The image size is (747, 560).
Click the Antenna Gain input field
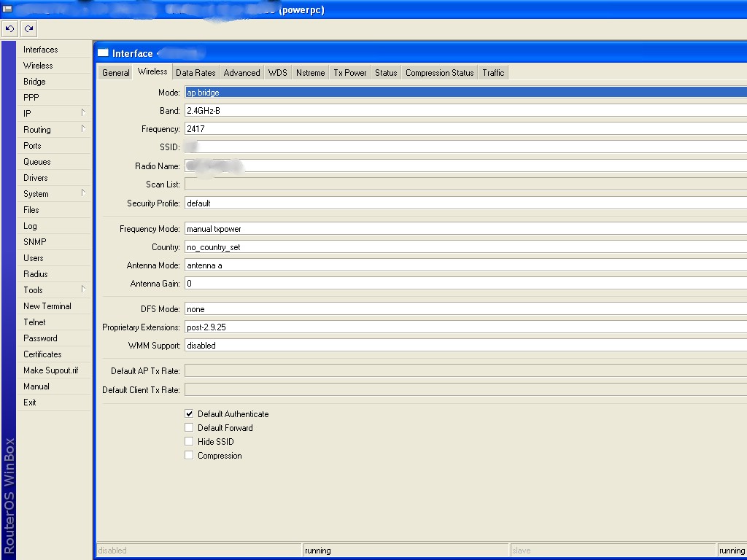pyautogui.click(x=465, y=284)
